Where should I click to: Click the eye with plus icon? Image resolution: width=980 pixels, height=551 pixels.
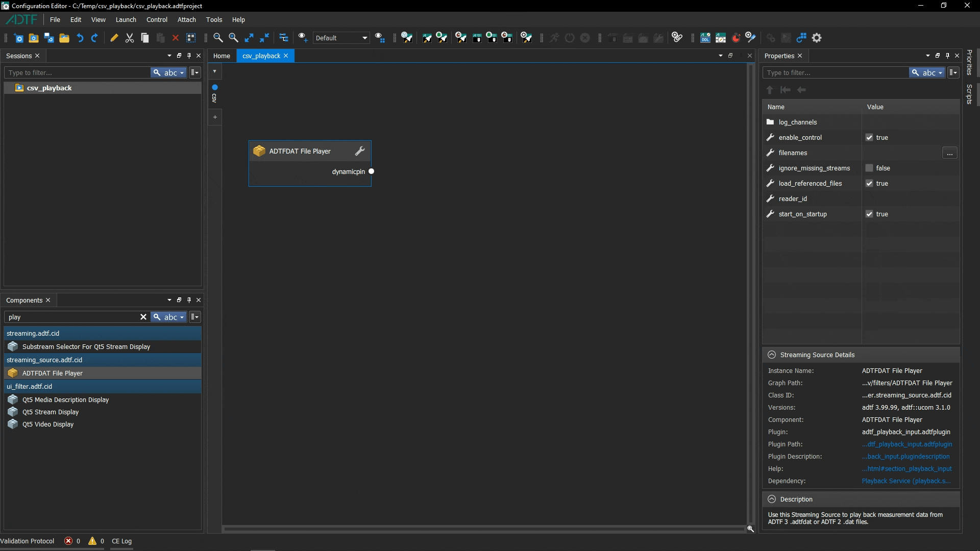303,38
